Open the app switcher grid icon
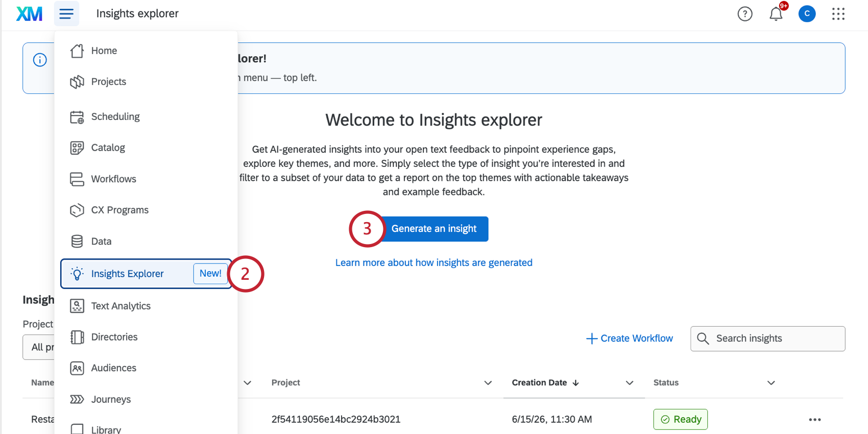This screenshot has width=868, height=434. coord(838,14)
